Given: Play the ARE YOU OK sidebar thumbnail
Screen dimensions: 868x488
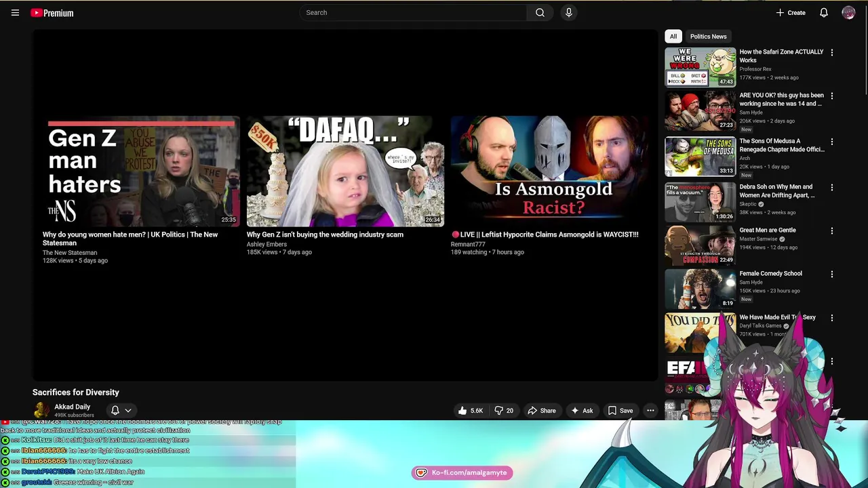Looking at the screenshot, I should tap(700, 110).
